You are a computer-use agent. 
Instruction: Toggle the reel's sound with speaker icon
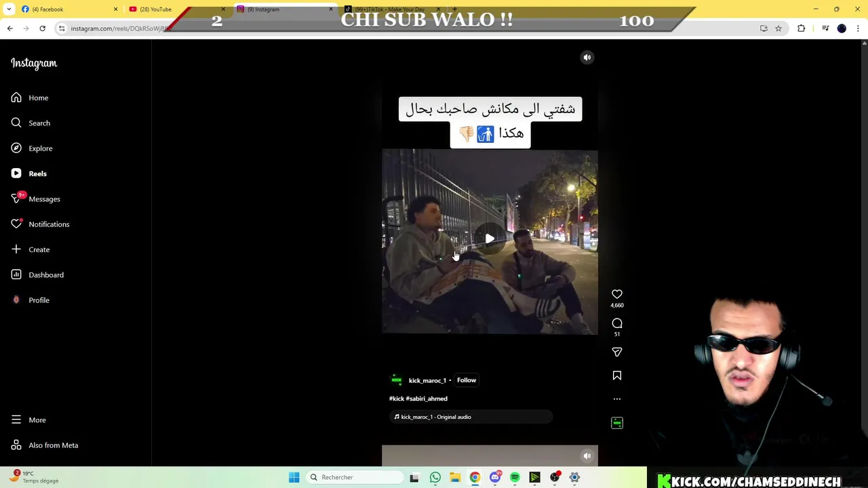587,58
